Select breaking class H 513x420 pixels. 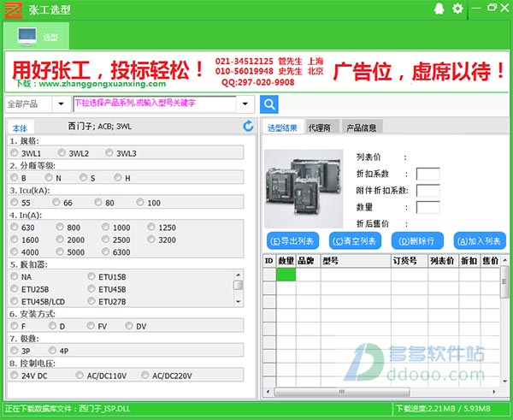coord(118,177)
